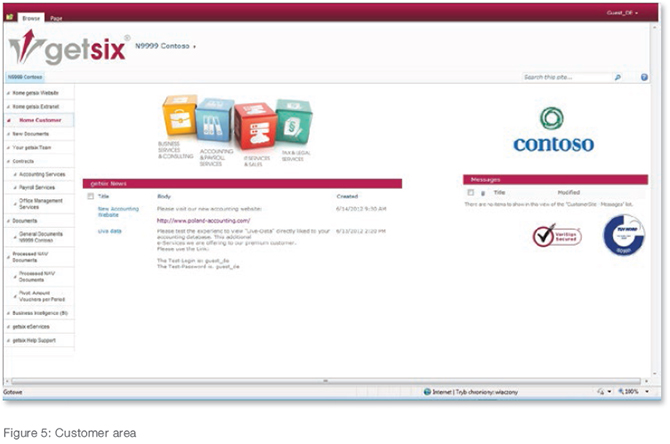Click the Business Services & Consulting cube

click(x=179, y=116)
